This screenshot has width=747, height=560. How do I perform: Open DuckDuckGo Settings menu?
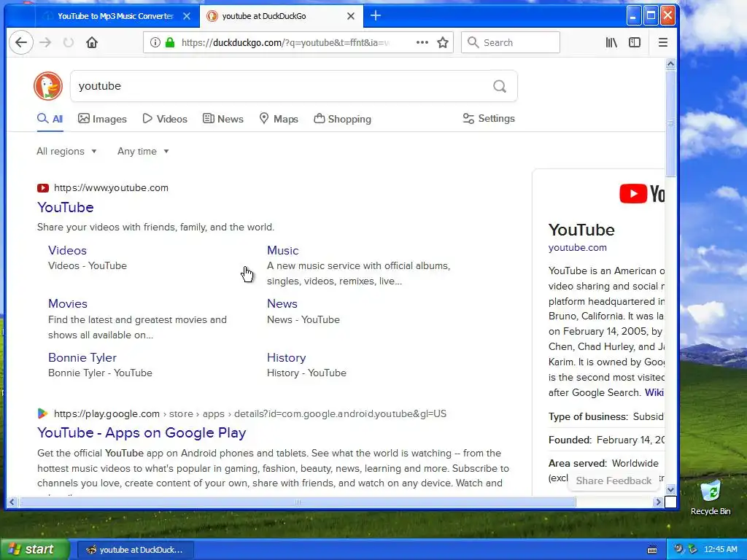pos(489,119)
